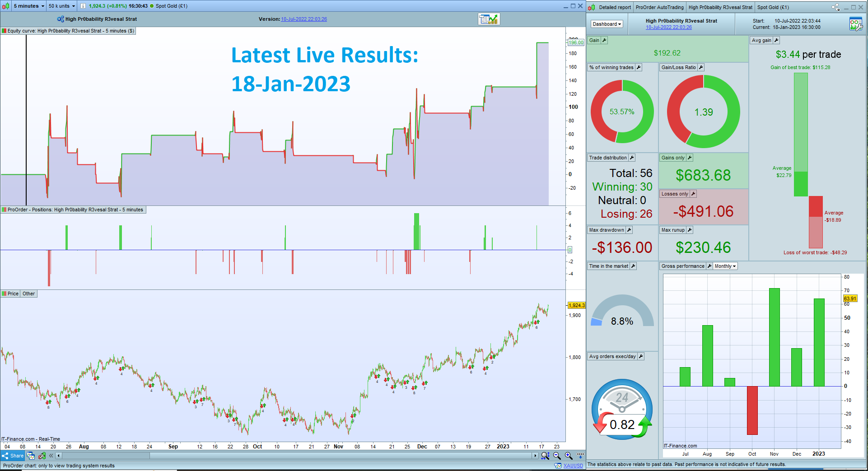The height and width of the screenshot is (471, 868).
Task: Open the XAUUSD link in the status bar
Action: 573,466
